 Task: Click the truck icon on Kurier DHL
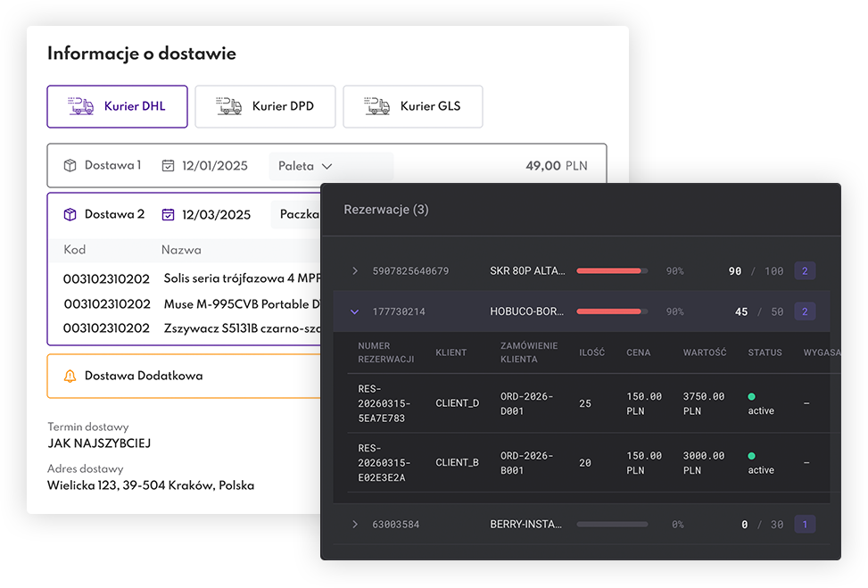(81, 106)
